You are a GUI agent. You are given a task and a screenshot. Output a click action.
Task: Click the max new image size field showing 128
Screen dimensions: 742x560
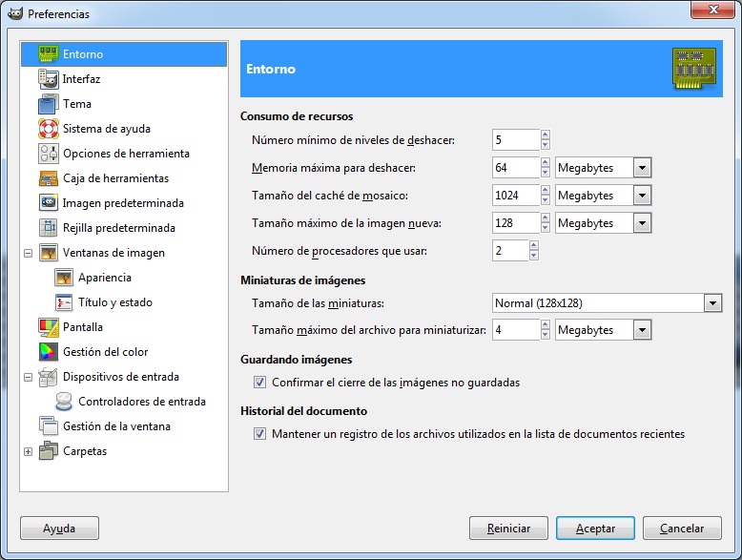click(516, 223)
